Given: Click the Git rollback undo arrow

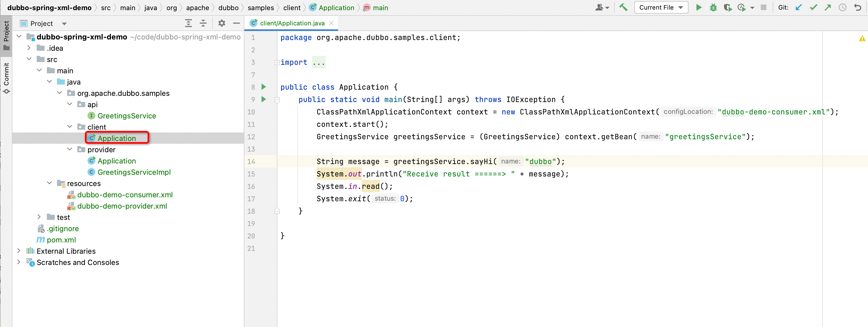Looking at the screenshot, I should click(858, 7).
